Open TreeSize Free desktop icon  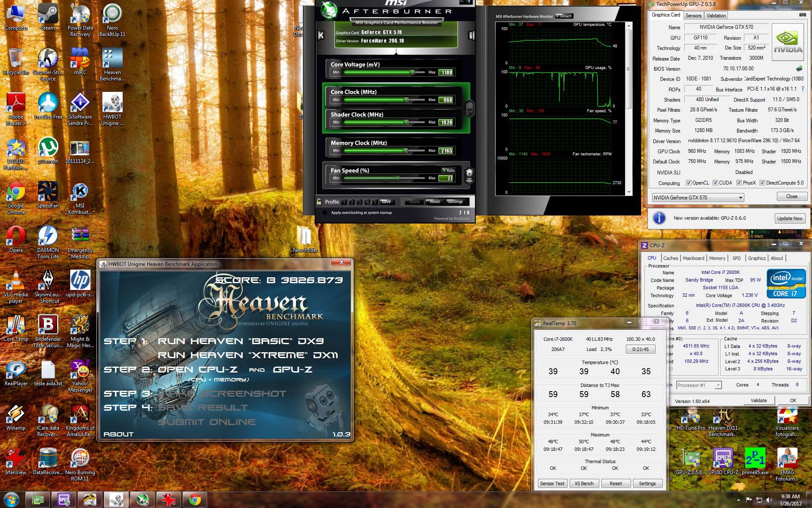tap(48, 106)
